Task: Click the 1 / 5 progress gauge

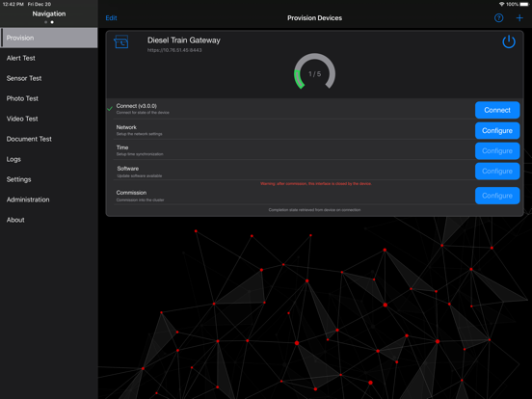Action: tap(314, 72)
